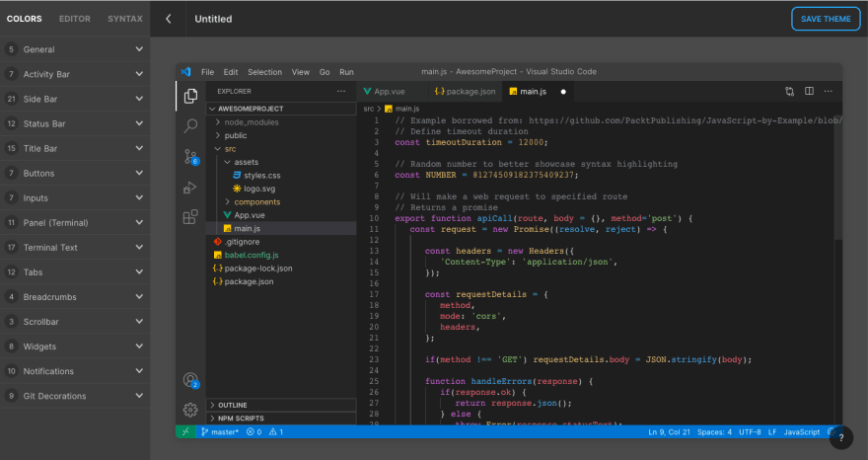
Task: Open the Extensions icon in activity bar
Action: pyautogui.click(x=190, y=217)
